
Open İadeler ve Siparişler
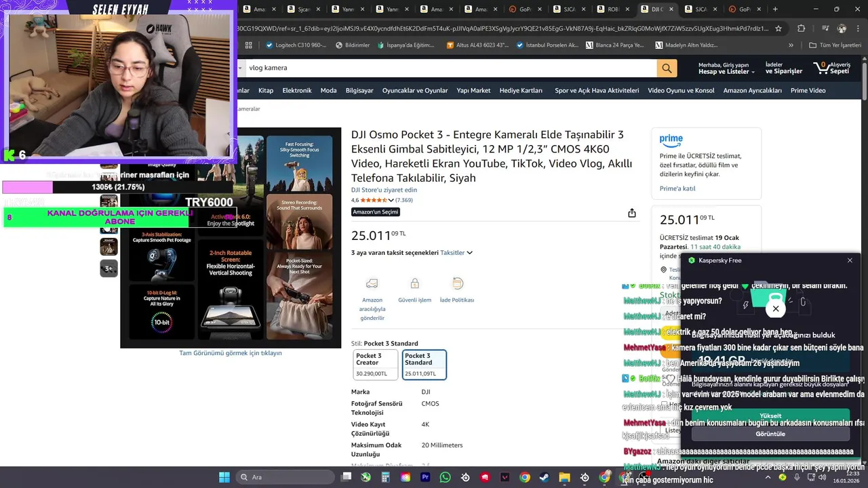(x=783, y=68)
